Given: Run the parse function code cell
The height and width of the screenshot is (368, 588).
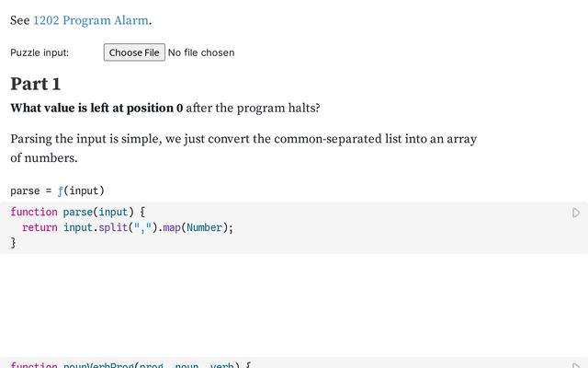Looking at the screenshot, I should tap(576, 213).
